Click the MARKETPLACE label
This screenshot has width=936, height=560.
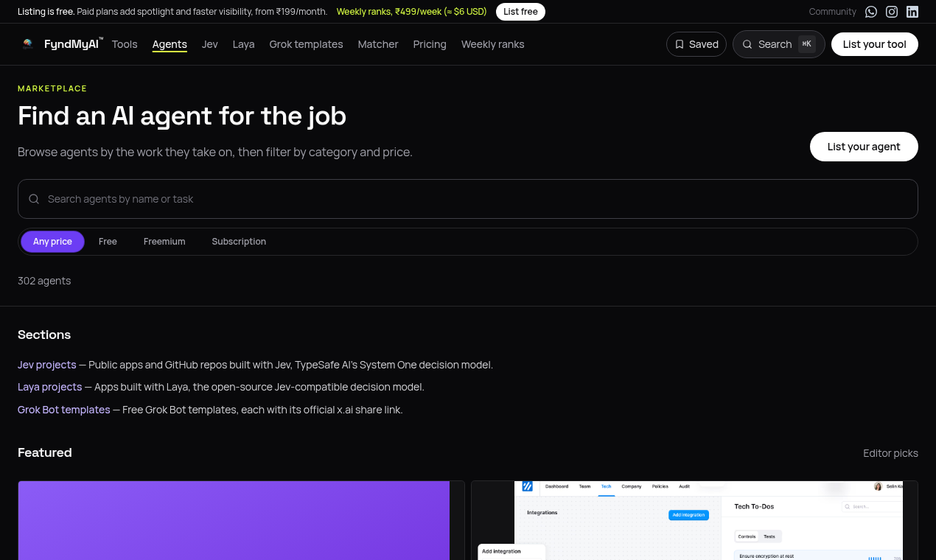[52, 88]
